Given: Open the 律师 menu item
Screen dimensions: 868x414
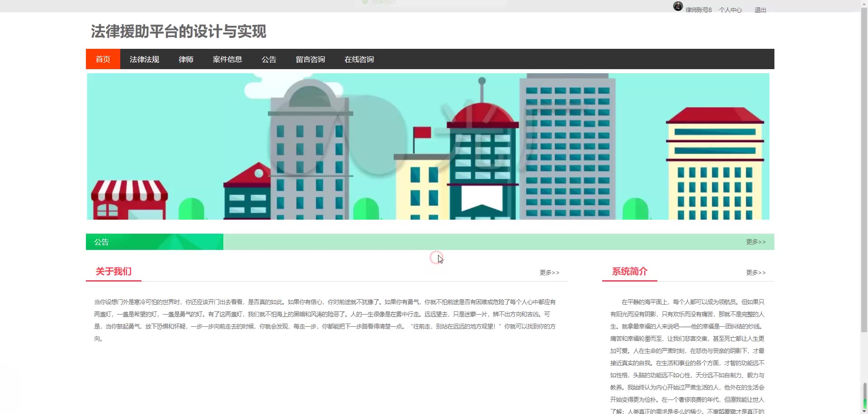Looking at the screenshot, I should click(x=186, y=59).
